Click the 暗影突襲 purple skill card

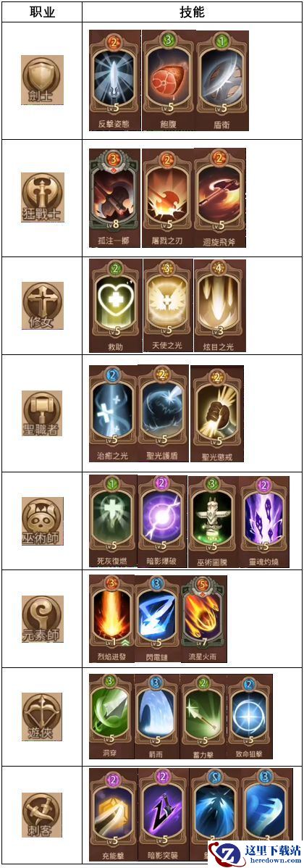[x=163, y=818]
